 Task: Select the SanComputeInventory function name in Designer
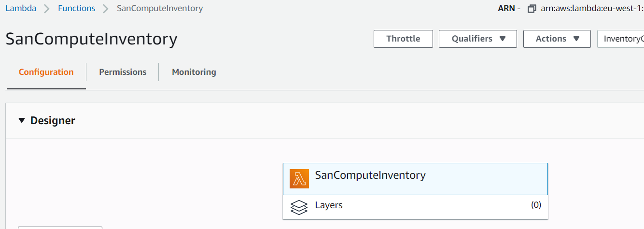tap(370, 175)
